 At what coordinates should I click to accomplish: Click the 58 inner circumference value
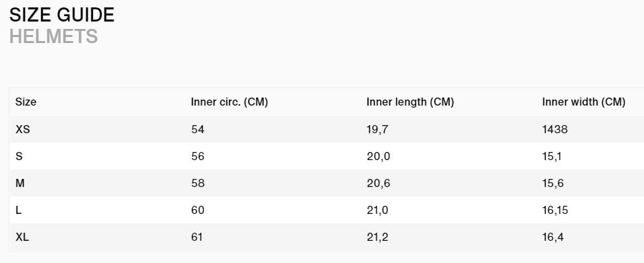[x=197, y=183]
